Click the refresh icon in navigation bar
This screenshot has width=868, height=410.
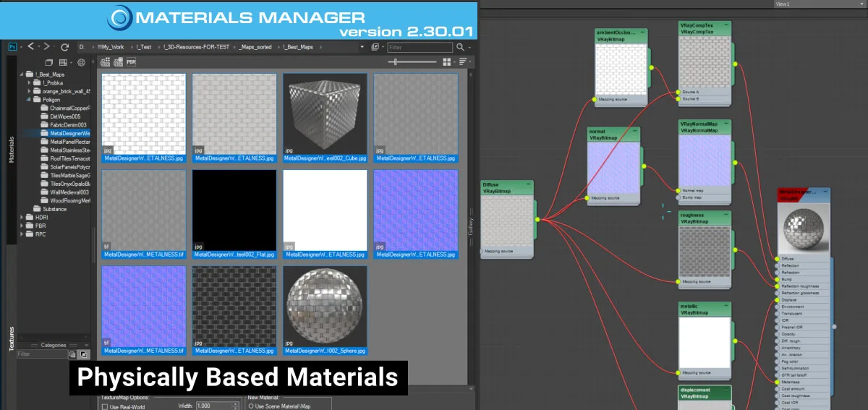[x=65, y=47]
